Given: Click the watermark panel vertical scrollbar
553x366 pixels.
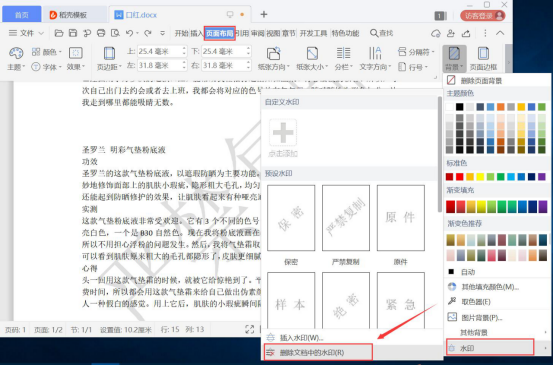Looking at the screenshot, I should [439, 155].
